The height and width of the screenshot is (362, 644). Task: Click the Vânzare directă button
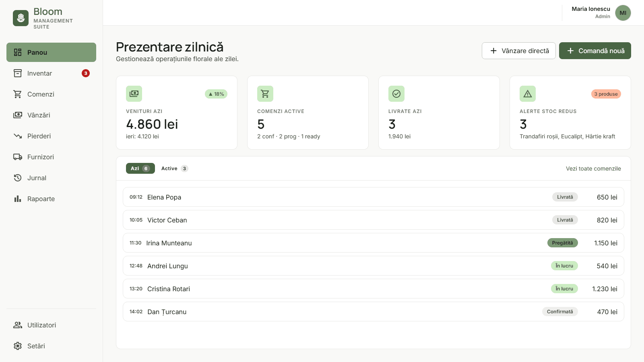coord(519,51)
